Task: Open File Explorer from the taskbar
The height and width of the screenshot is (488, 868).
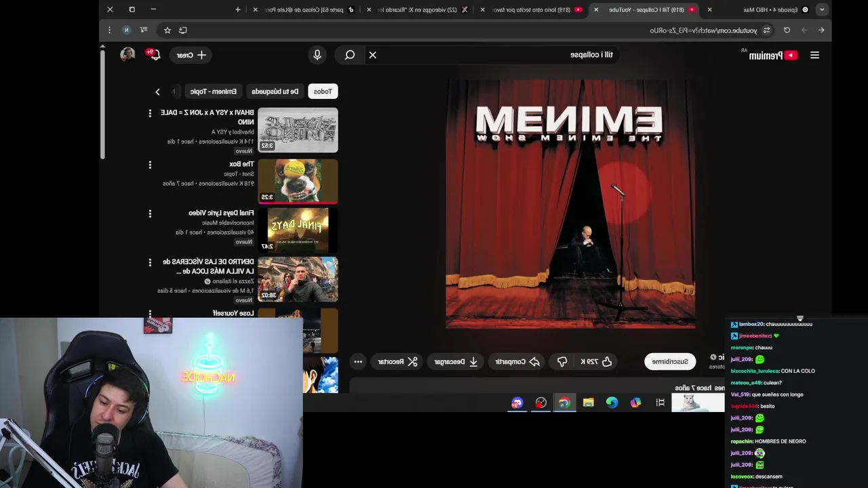Action: 588,403
